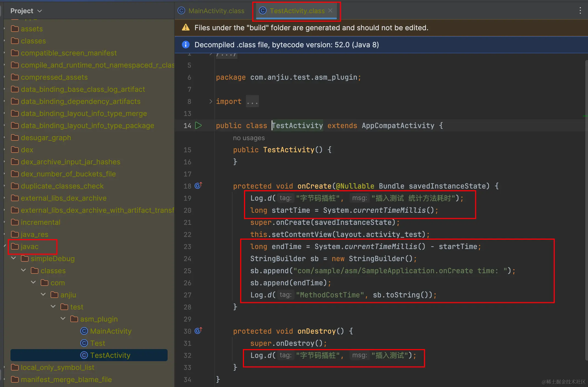Close the TestActivity.class tab
The height and width of the screenshot is (387, 588).
tap(330, 10)
